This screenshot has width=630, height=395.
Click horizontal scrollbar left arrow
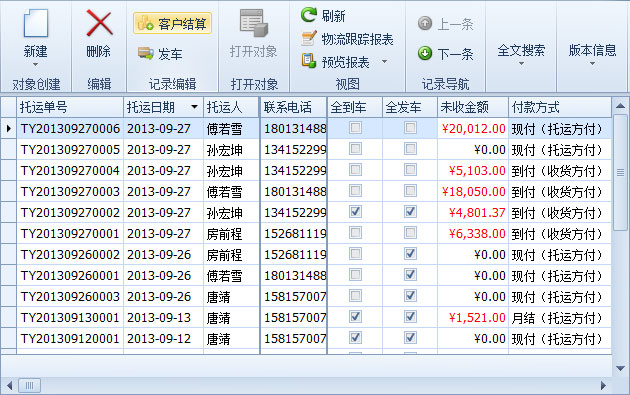9,386
